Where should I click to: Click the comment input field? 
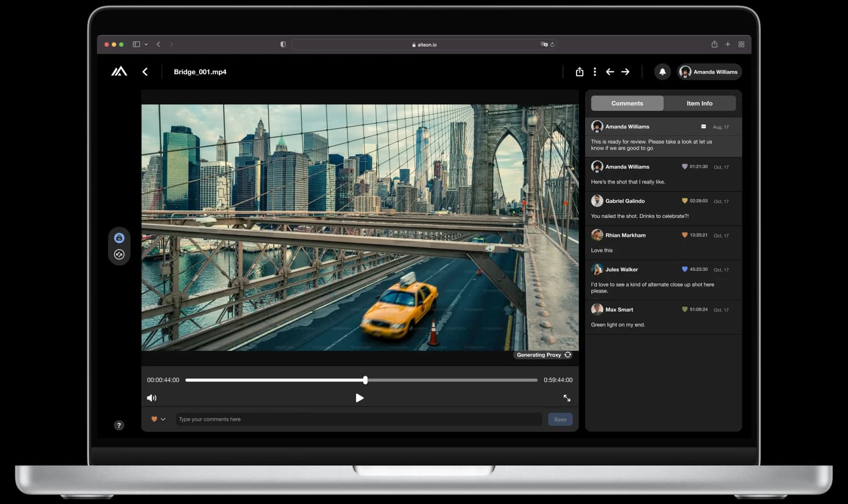tap(358, 419)
